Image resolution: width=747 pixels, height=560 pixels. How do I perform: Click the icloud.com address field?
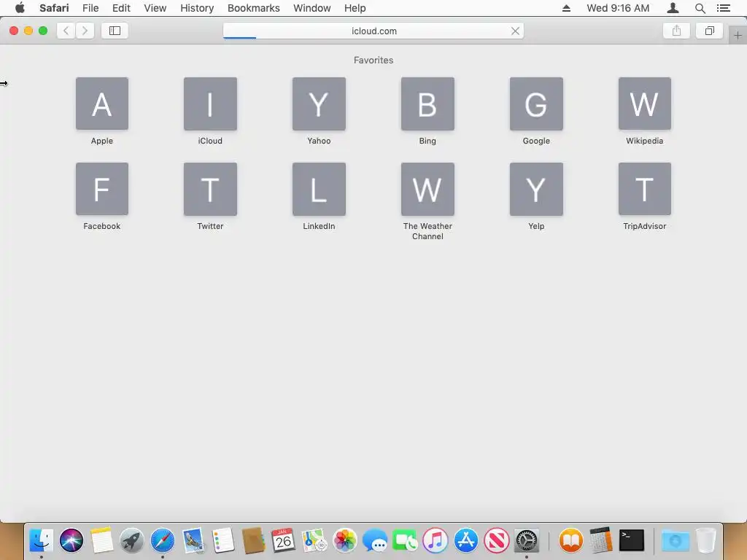click(373, 31)
